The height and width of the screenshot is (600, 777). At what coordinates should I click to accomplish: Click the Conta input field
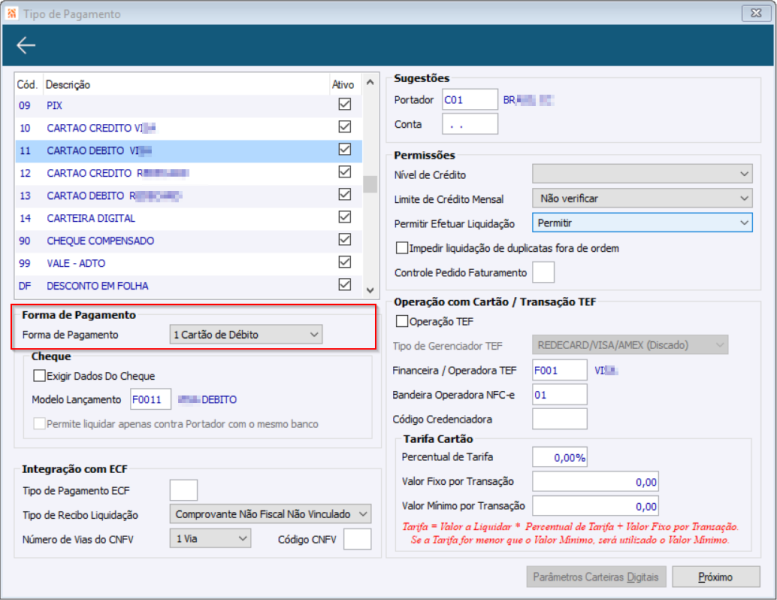[x=470, y=124]
